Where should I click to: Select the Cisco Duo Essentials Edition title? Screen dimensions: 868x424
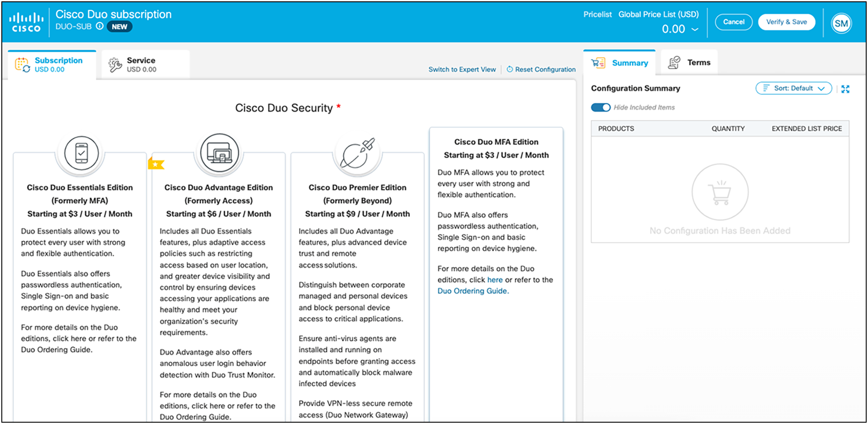point(80,188)
